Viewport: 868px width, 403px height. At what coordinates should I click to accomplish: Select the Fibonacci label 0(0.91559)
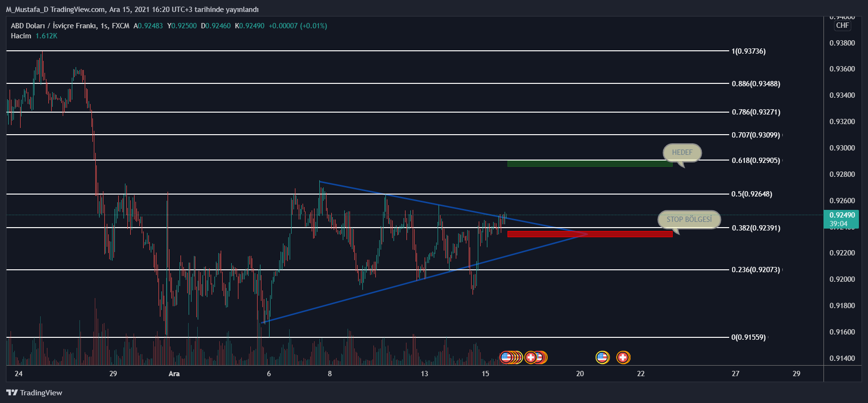pyautogui.click(x=748, y=337)
